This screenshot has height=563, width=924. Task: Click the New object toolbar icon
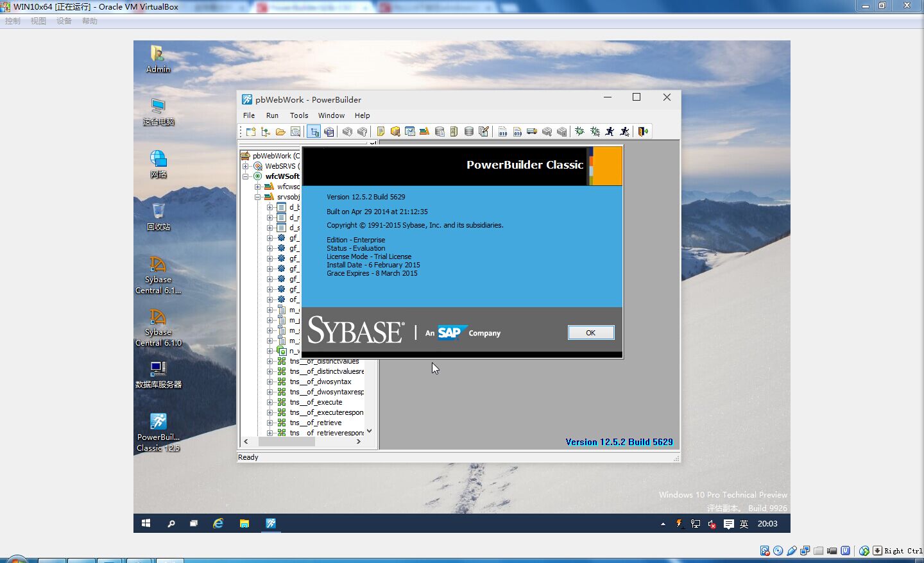[x=251, y=131]
